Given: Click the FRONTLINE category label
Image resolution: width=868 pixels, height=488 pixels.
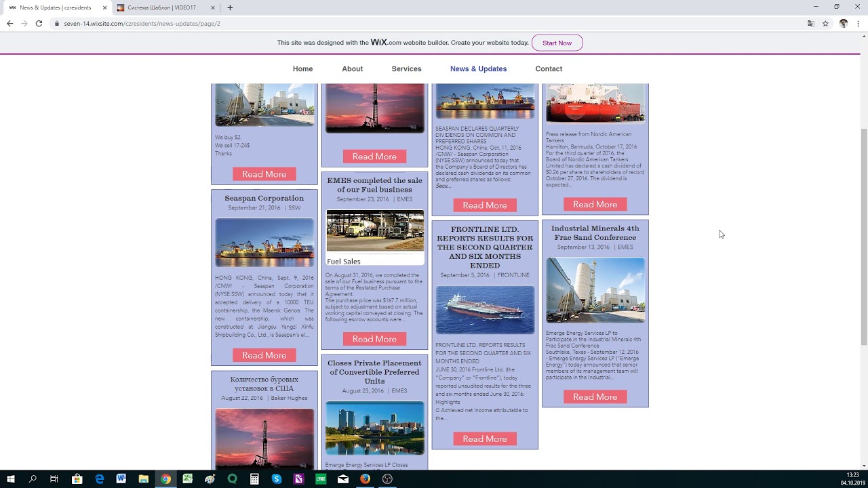Looking at the screenshot, I should (x=513, y=275).
